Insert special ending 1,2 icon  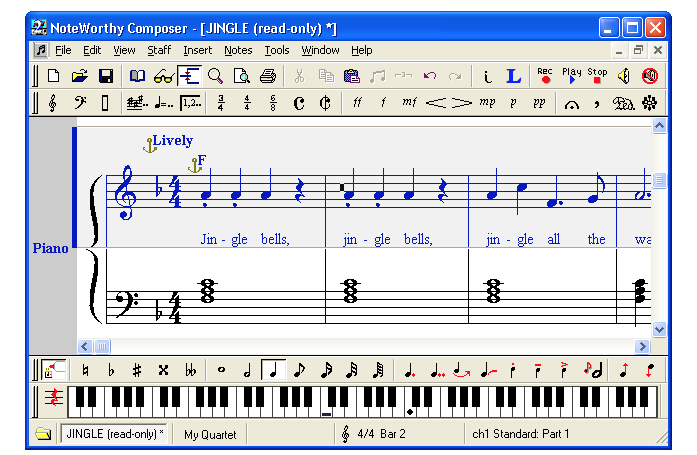coord(191,103)
